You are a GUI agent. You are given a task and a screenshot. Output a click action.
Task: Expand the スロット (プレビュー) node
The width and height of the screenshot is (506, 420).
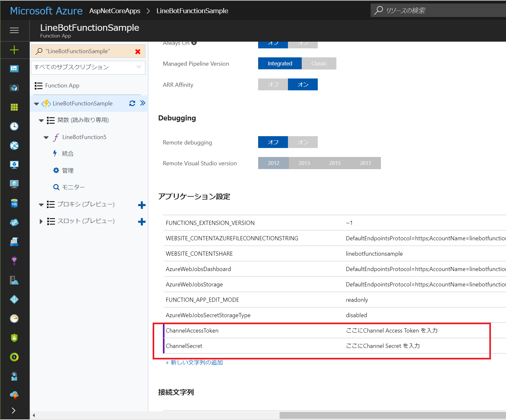click(41, 221)
